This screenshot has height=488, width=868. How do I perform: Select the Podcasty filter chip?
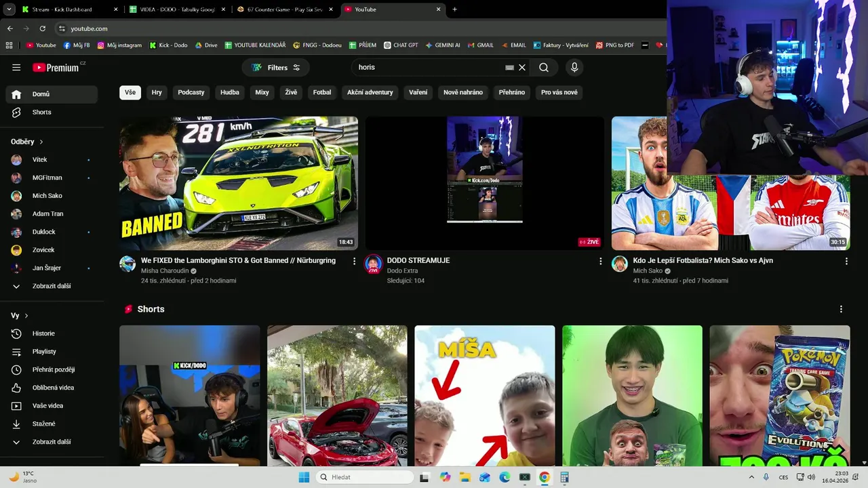tap(191, 92)
